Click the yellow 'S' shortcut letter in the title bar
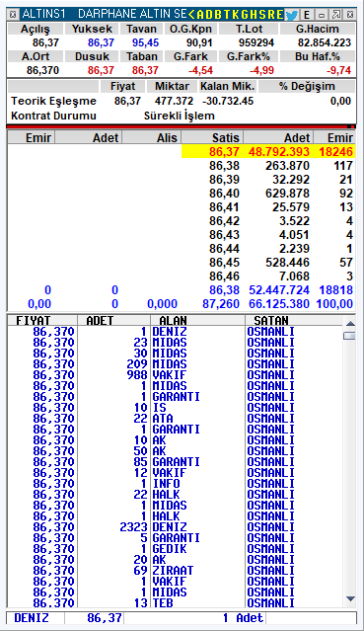This screenshot has height=631, width=364. (262, 15)
